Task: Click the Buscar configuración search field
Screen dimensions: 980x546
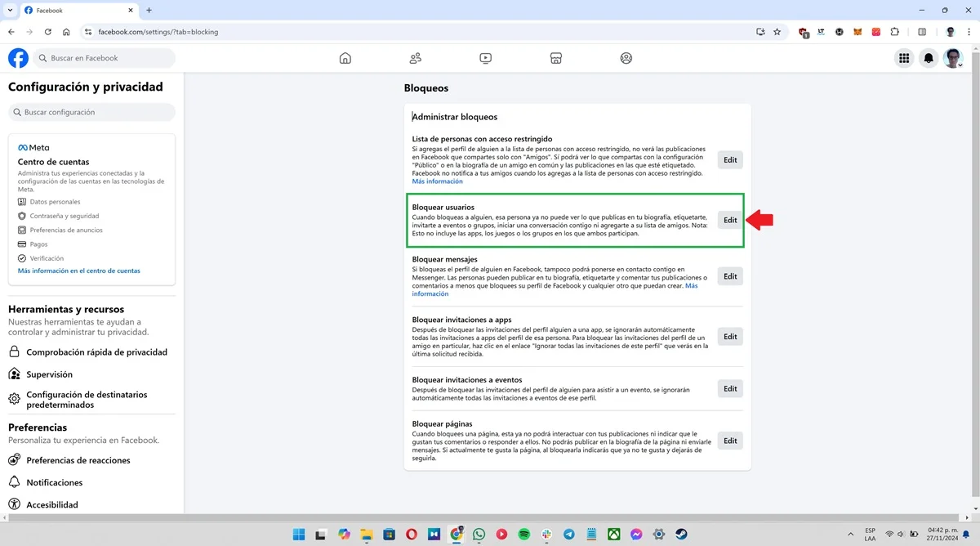Action: coord(91,112)
